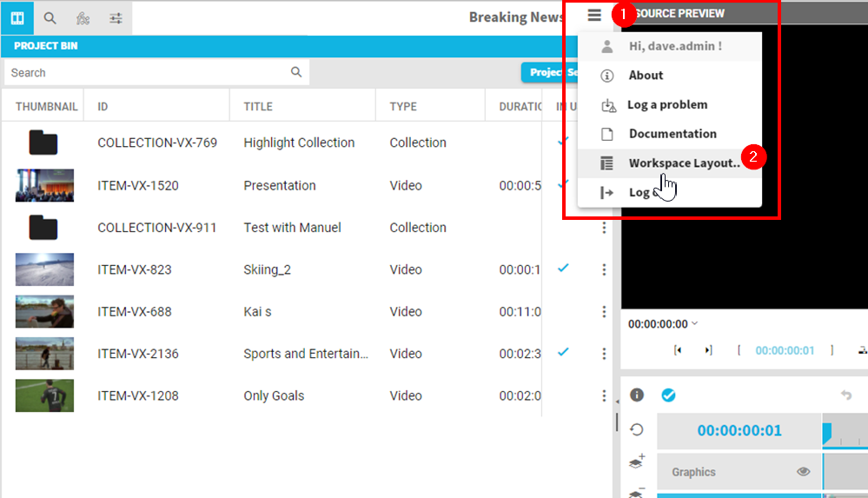The image size is (868, 498).
Task: Click Log a problem menu entry
Action: [x=666, y=104]
